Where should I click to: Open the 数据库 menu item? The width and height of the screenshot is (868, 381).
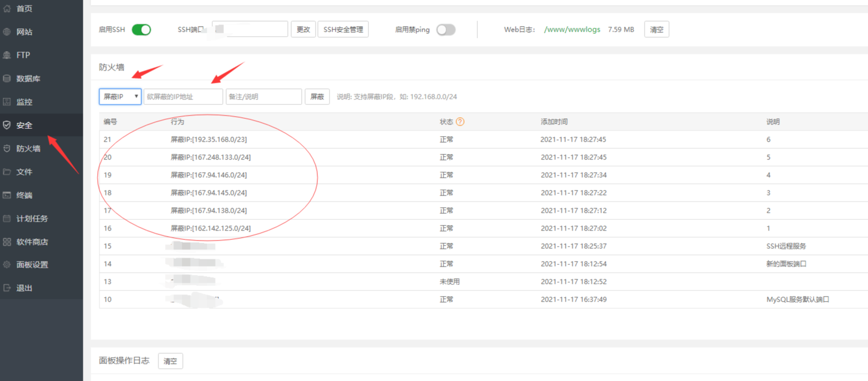pos(28,79)
